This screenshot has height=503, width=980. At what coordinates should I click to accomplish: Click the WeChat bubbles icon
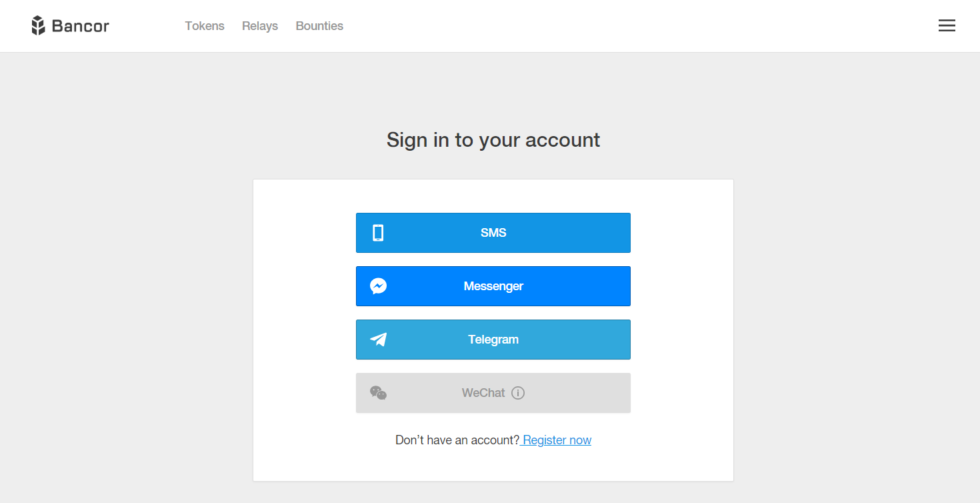click(378, 393)
